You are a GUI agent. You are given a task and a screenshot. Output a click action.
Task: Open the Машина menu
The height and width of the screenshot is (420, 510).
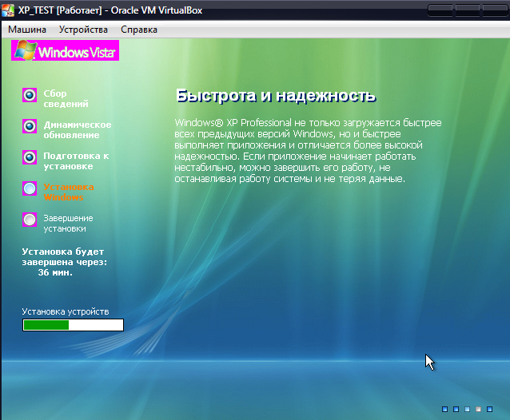coord(27,30)
